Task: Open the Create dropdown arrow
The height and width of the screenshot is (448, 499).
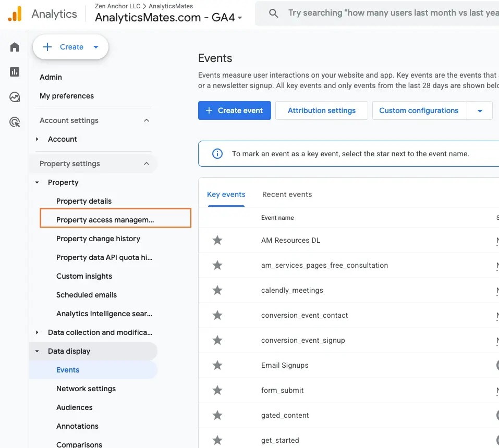Action: point(96,47)
